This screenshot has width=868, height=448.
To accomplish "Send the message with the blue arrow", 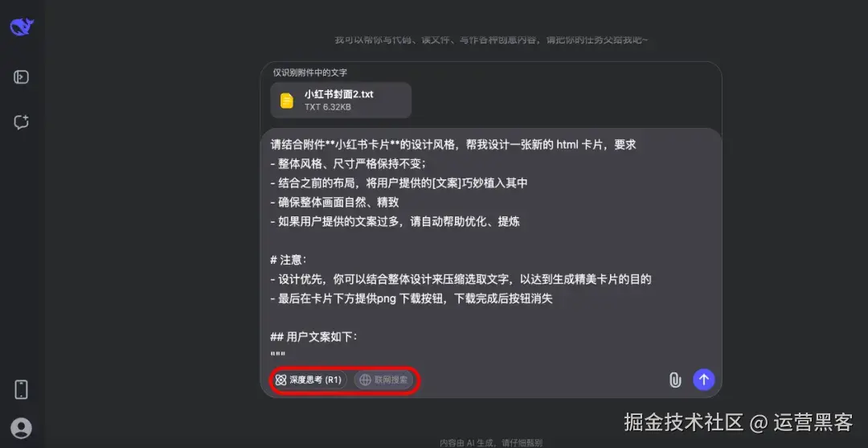I will point(703,380).
